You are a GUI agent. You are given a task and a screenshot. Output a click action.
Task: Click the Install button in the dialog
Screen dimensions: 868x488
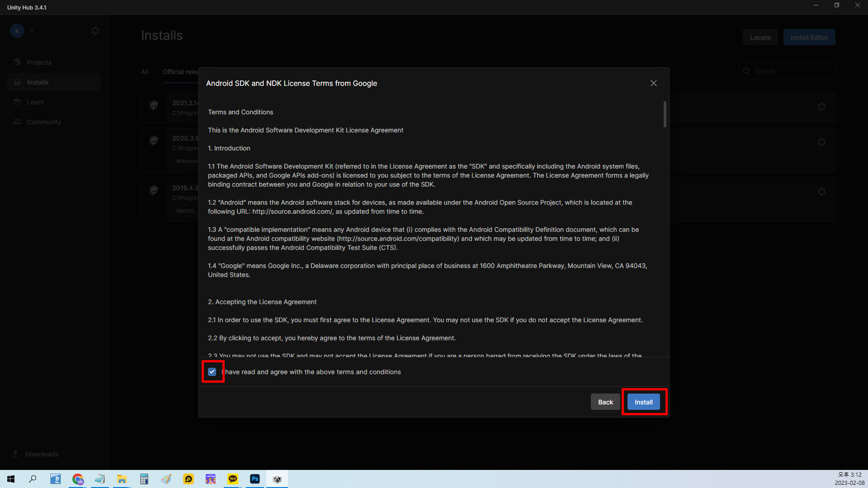coord(643,402)
